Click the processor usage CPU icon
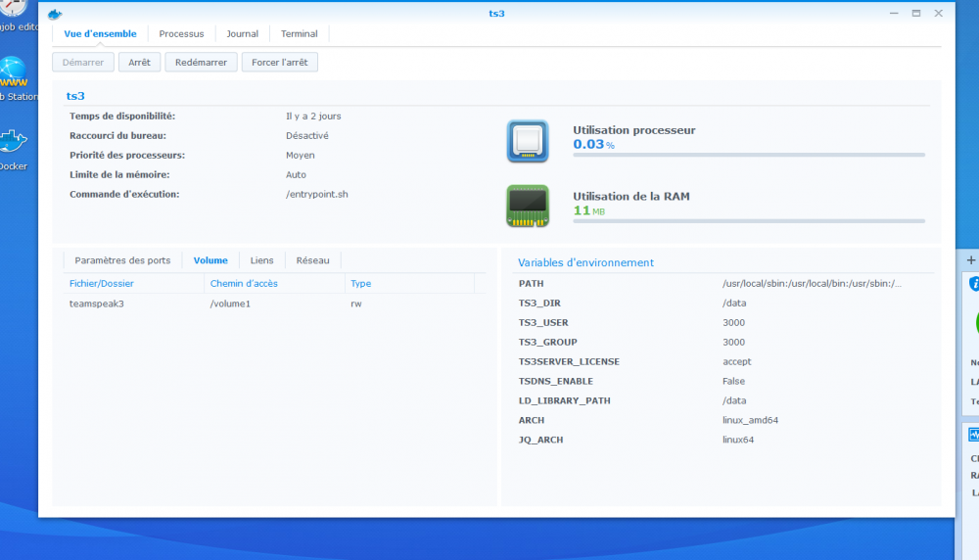The height and width of the screenshot is (560, 979). 528,141
